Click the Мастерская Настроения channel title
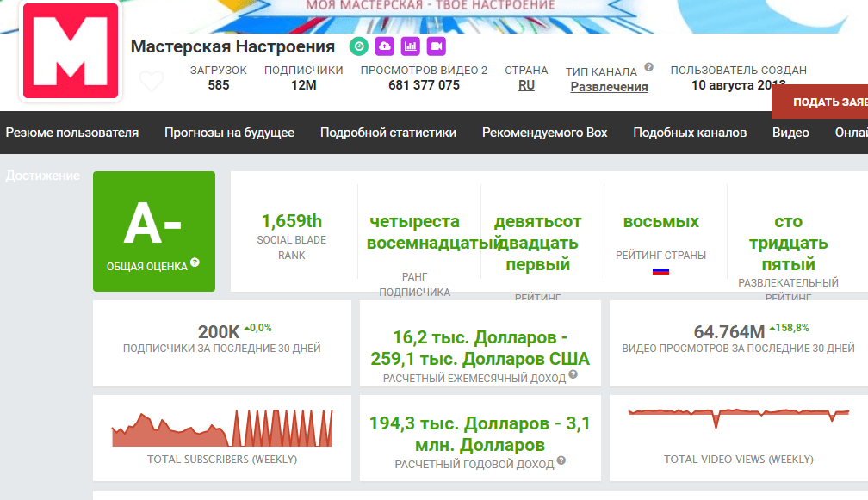The image size is (868, 500). [x=232, y=46]
